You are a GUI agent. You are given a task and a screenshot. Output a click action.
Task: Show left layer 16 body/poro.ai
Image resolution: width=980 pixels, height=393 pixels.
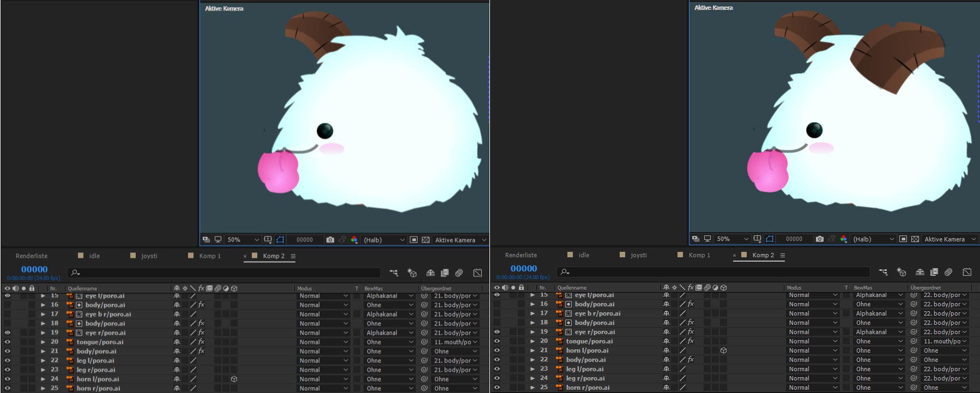click(8, 305)
